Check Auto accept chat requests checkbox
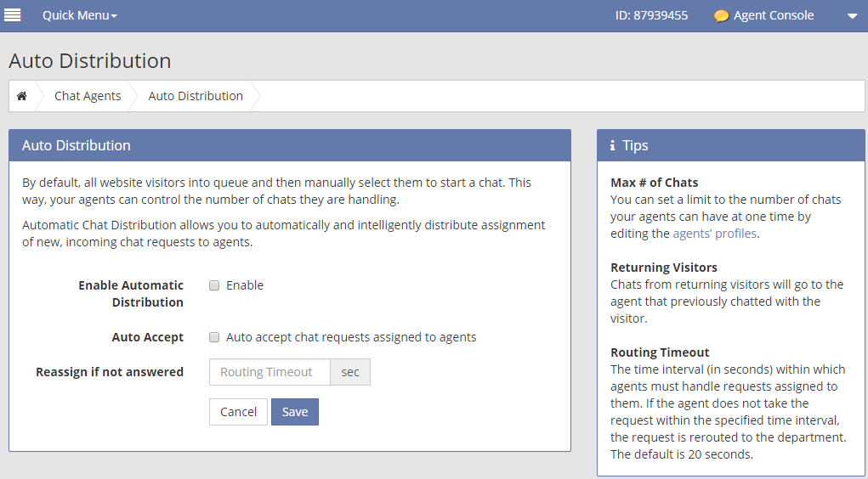The height and width of the screenshot is (479, 868). [214, 337]
